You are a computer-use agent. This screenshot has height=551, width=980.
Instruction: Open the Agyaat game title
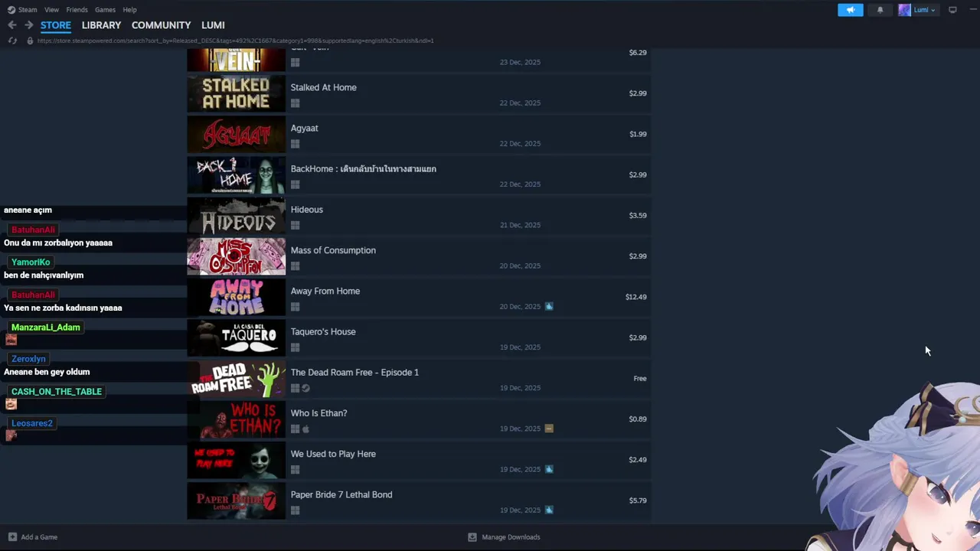305,128
